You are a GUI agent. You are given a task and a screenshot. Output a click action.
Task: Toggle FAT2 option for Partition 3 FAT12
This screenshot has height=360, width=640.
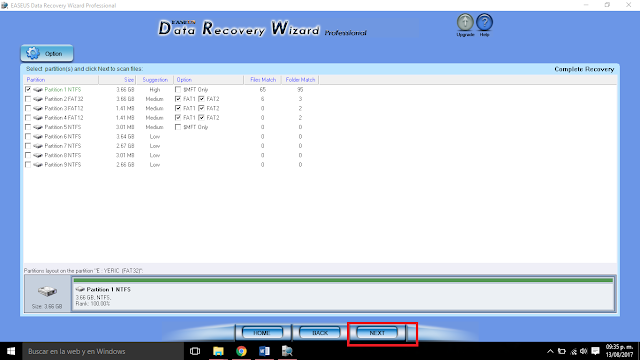[x=201, y=108]
